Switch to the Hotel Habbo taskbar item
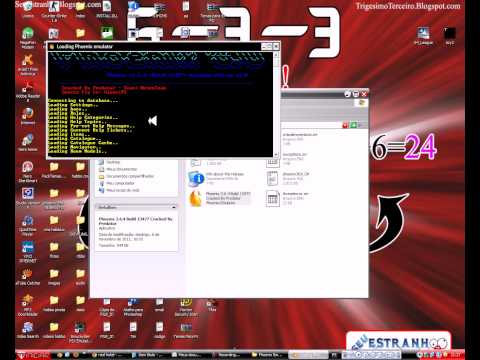480x360 pixels. (x=107, y=355)
